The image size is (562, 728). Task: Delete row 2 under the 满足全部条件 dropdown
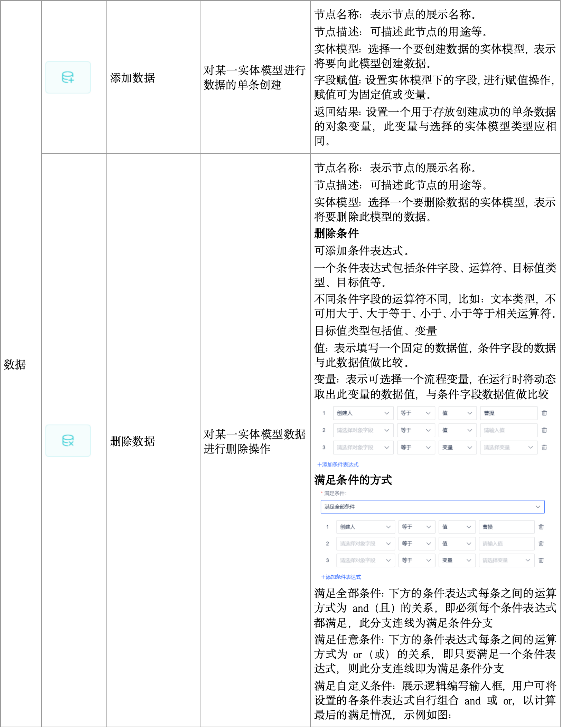[541, 544]
